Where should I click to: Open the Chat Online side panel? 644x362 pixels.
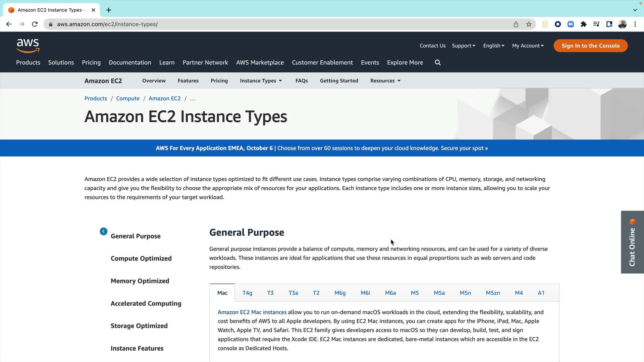(x=632, y=242)
